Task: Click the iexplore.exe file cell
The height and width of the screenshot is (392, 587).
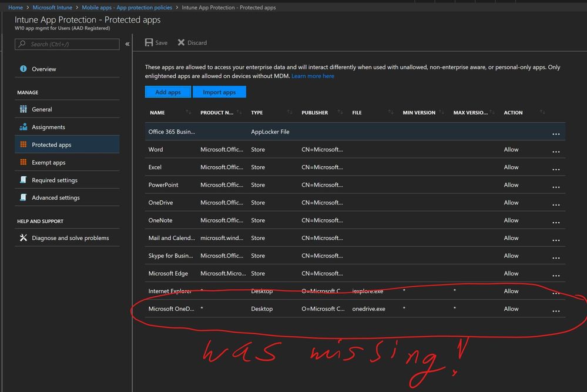Action: 367,291
